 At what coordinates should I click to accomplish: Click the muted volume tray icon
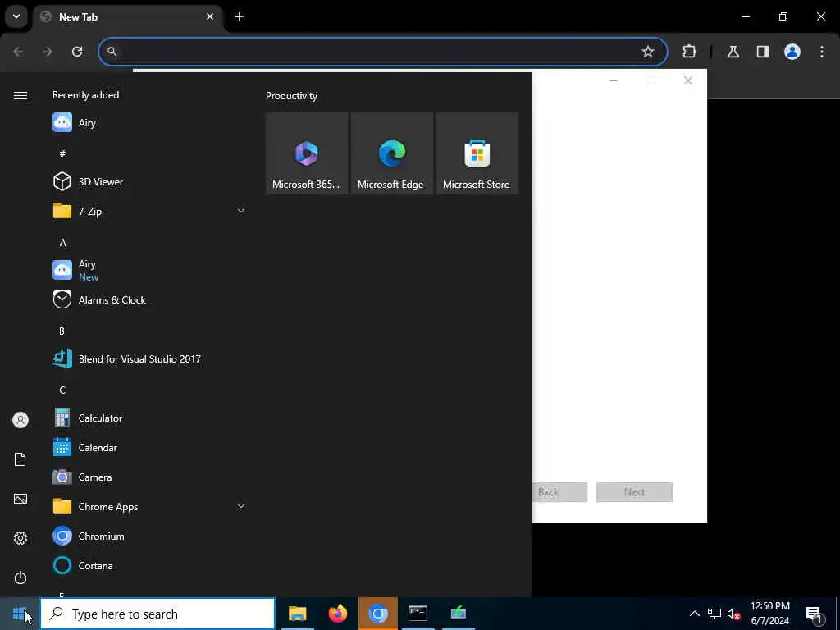pos(733,614)
